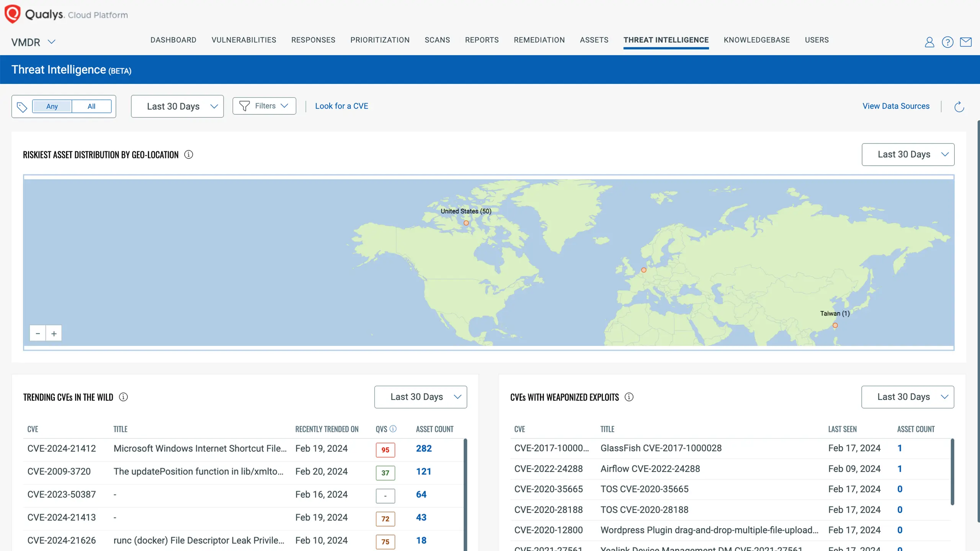
Task: Click the user profile icon
Action: pyautogui.click(x=929, y=42)
